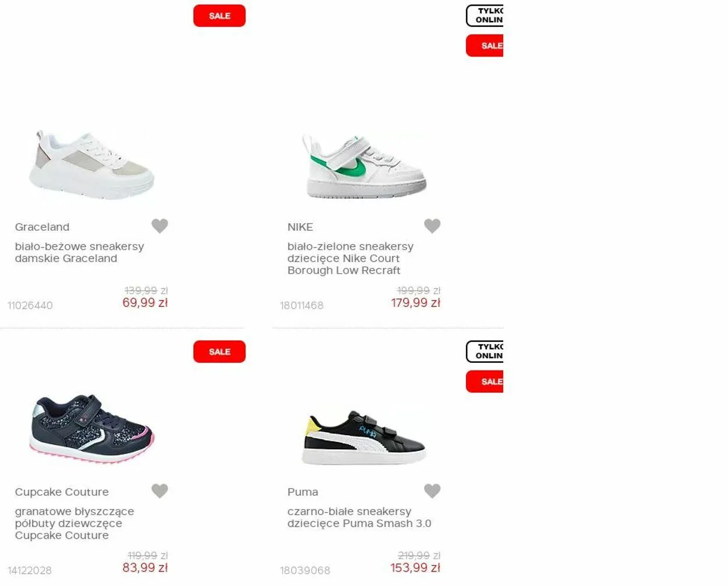Open 'Nike Court Borough Low Recraft' product link

[x=351, y=258]
